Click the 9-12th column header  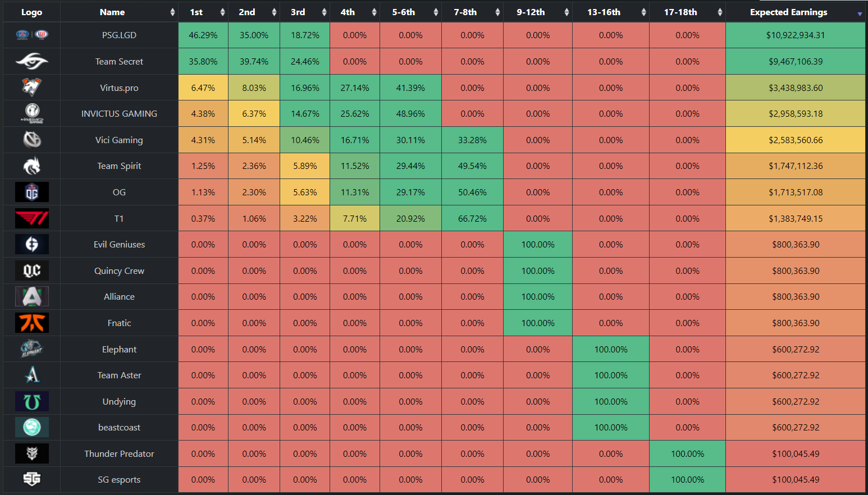tap(531, 12)
